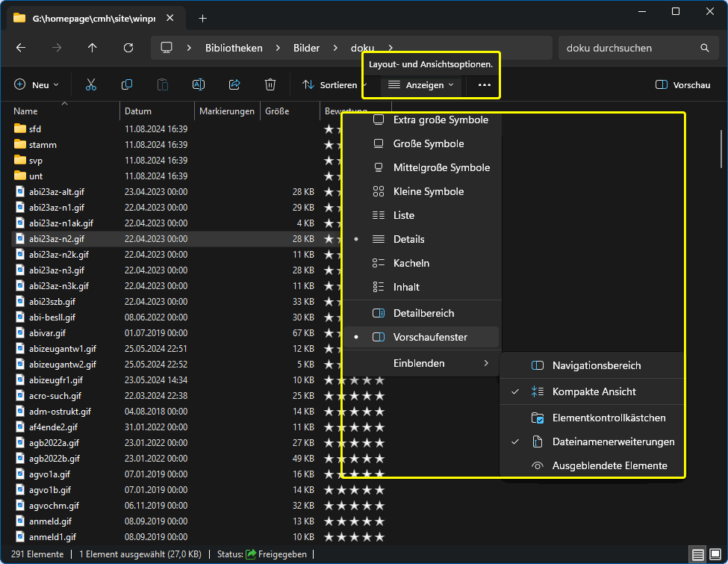Click the doku durchsuchen search field
The image size is (728, 564).
627,48
